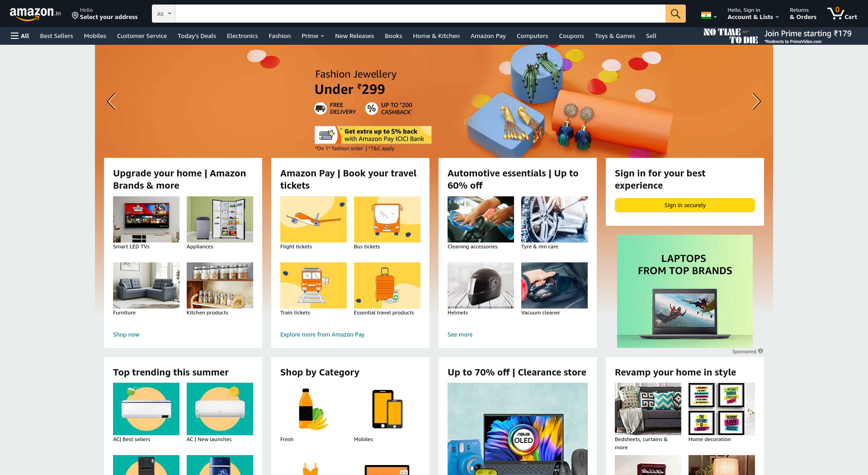Expand the Prime menu dropdown

[312, 36]
